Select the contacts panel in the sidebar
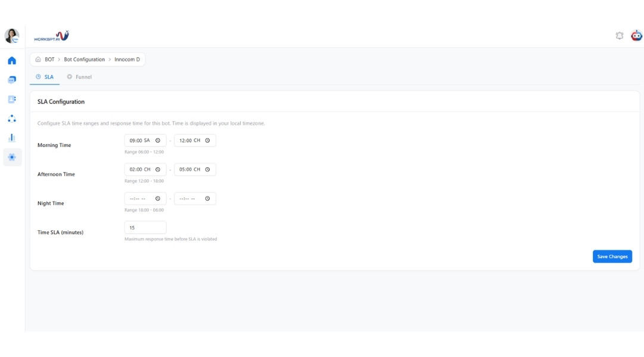 11,99
